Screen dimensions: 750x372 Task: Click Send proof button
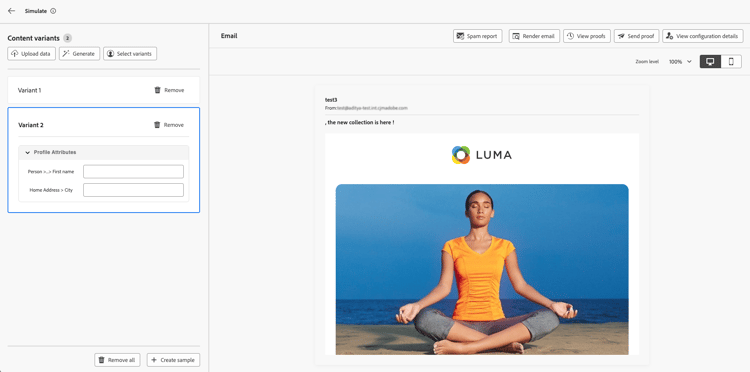pyautogui.click(x=637, y=36)
